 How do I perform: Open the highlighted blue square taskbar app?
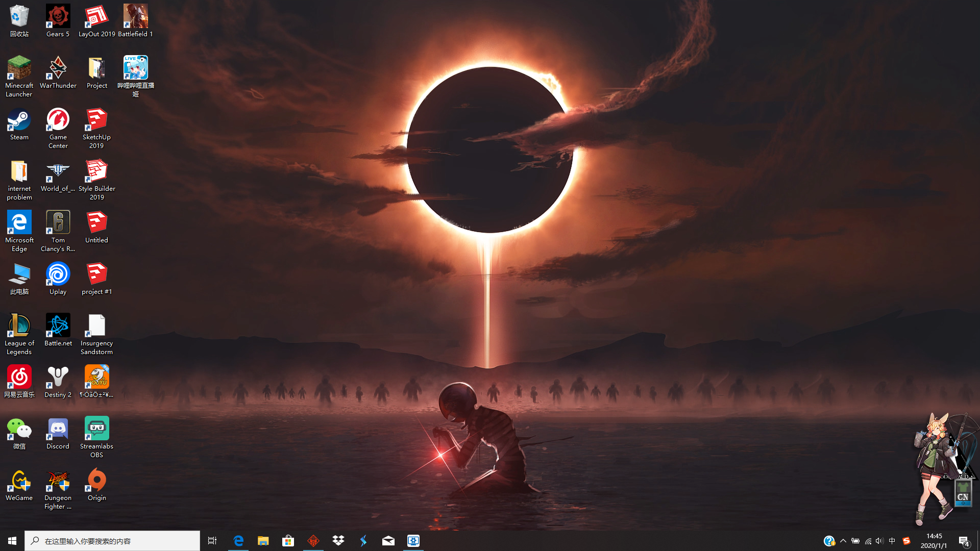click(413, 541)
